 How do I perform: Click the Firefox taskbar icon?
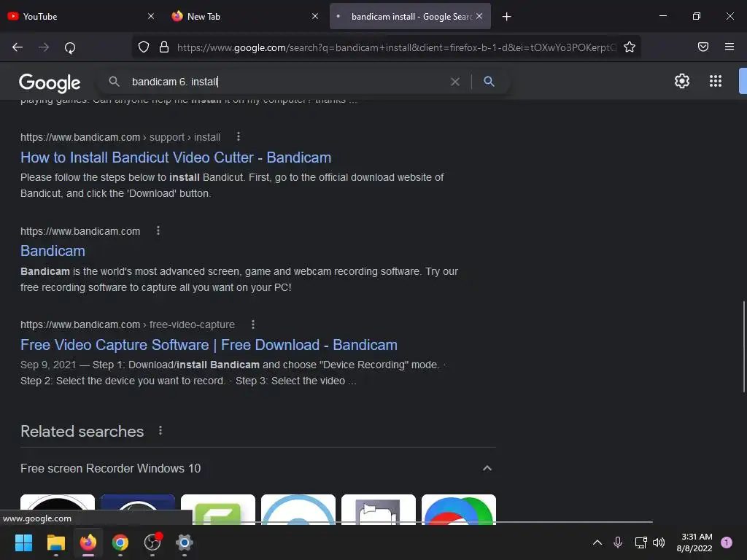click(88, 542)
